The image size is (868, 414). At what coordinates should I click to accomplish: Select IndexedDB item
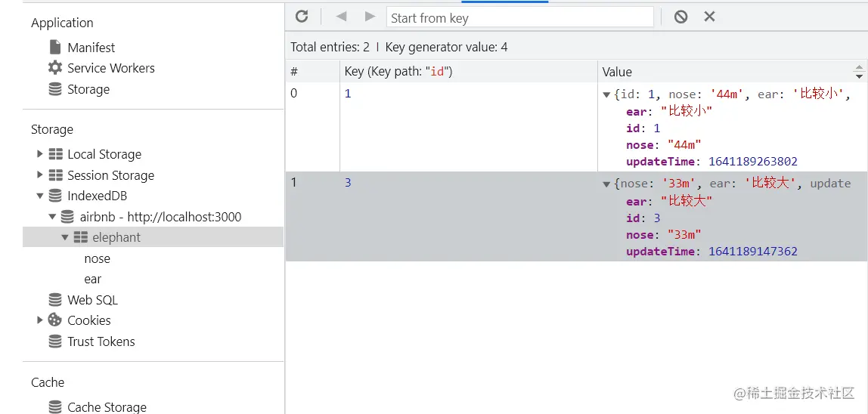click(98, 196)
